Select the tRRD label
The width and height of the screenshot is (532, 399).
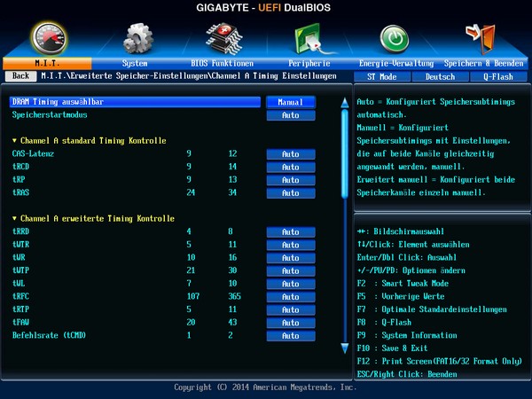click(x=20, y=231)
